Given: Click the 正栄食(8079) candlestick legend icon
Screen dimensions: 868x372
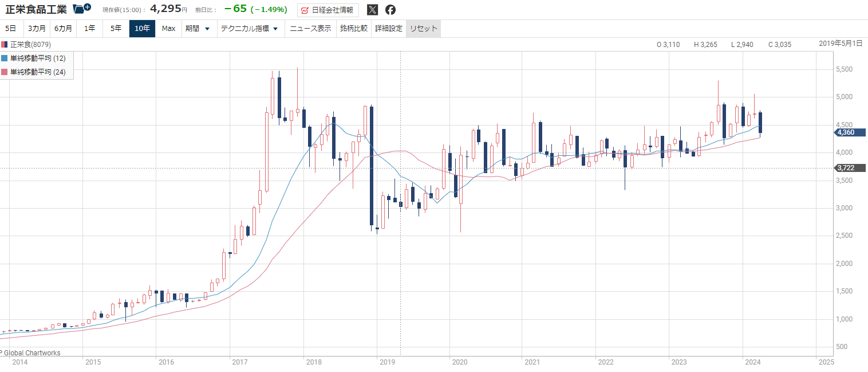Looking at the screenshot, I should click(5, 44).
